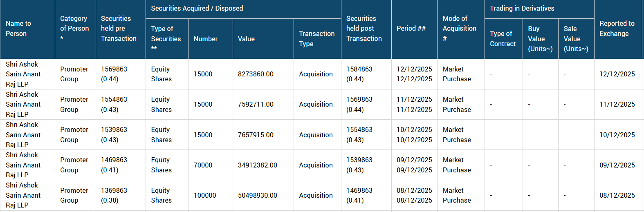Image resolution: width=644 pixels, height=212 pixels.
Task: Select the 34912382.00 value cell
Action: (257, 165)
